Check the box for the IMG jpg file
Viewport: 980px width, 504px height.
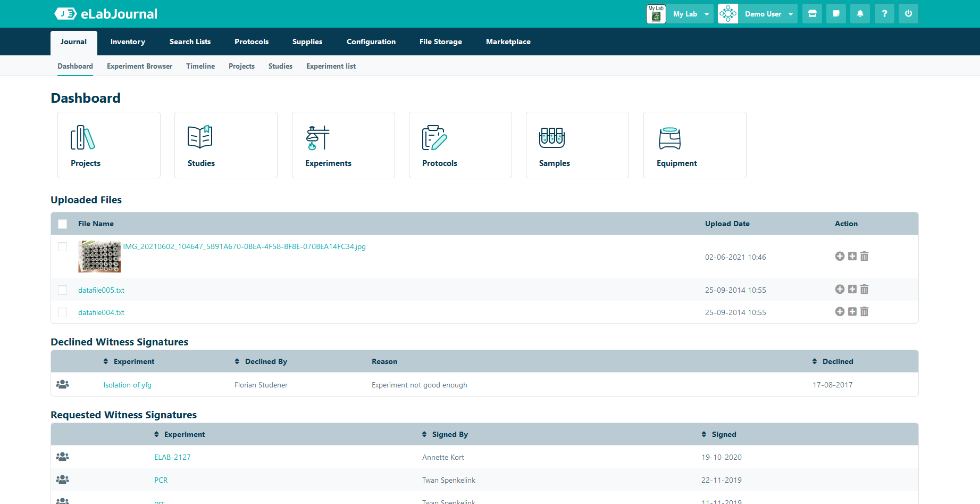coord(63,247)
